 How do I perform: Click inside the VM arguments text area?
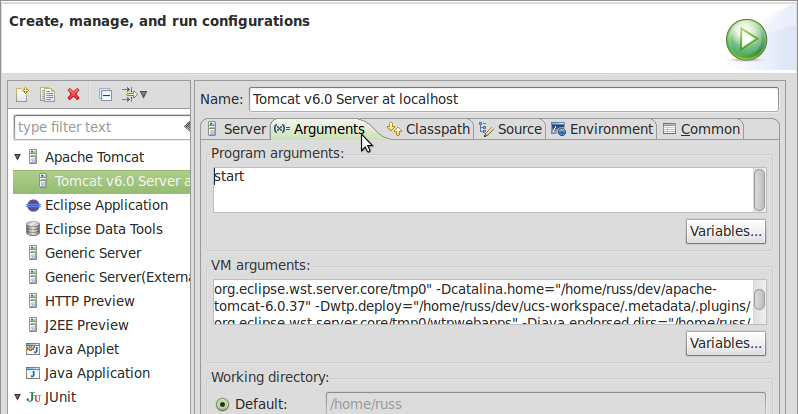483,302
